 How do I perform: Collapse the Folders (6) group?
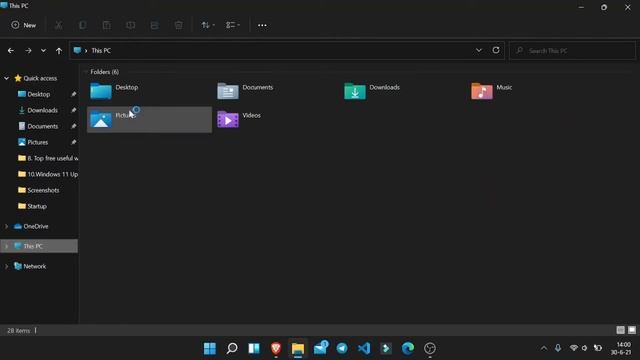tap(85, 72)
